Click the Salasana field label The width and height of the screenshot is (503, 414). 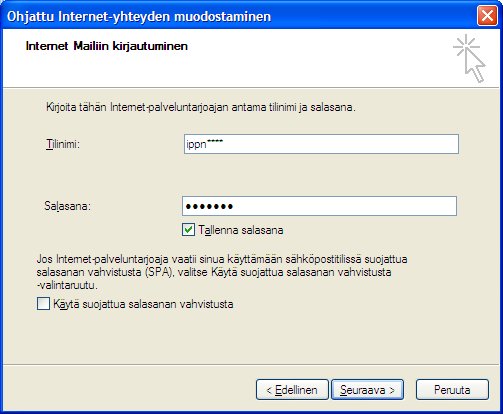point(68,206)
